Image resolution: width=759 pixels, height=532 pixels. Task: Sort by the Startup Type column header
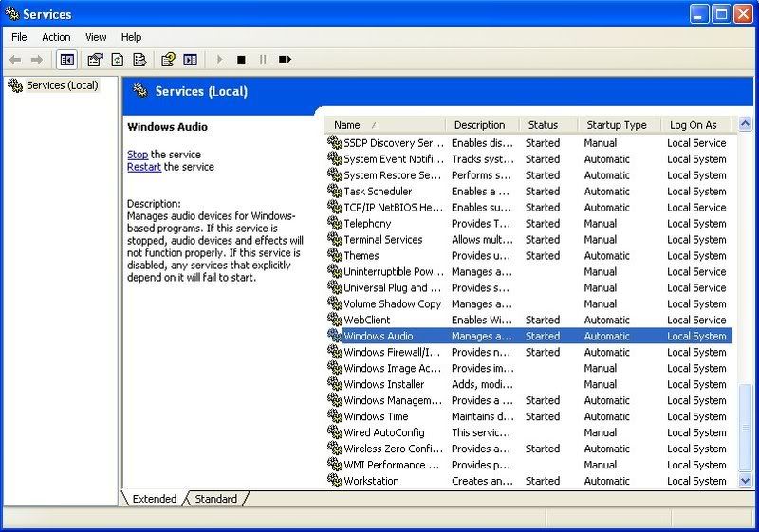pos(620,125)
